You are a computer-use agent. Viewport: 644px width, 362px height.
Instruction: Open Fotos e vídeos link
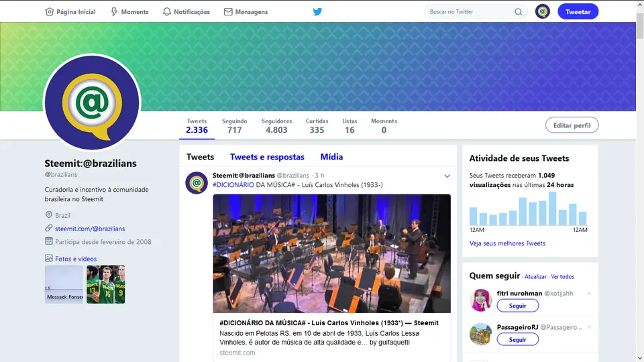(76, 259)
